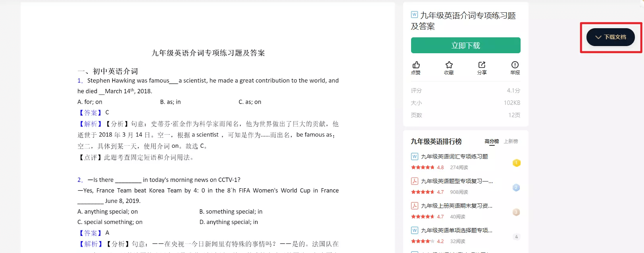
Task: Click the star 收藏 favorite icon
Action: coord(449,65)
